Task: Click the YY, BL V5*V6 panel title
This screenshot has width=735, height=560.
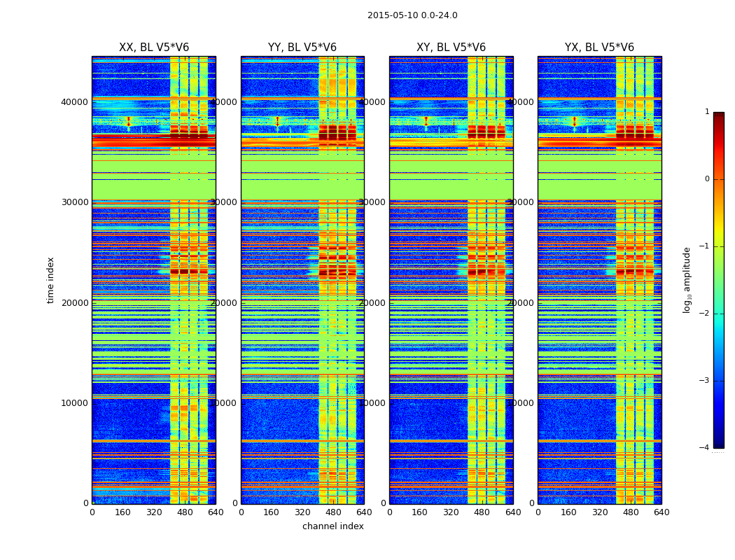Action: (302, 48)
